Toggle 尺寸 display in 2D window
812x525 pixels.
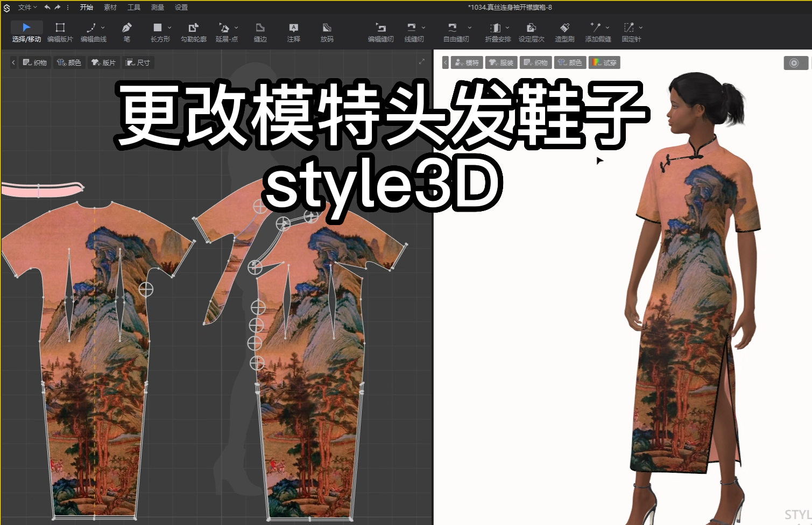click(x=138, y=62)
